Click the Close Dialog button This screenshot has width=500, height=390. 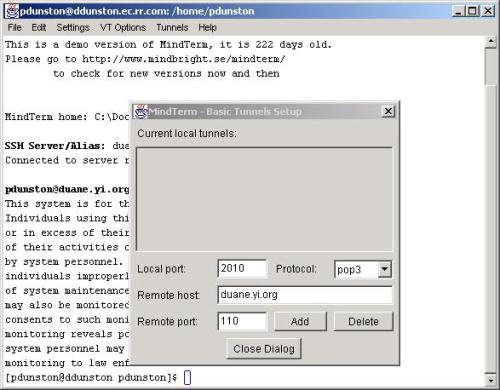[264, 349]
